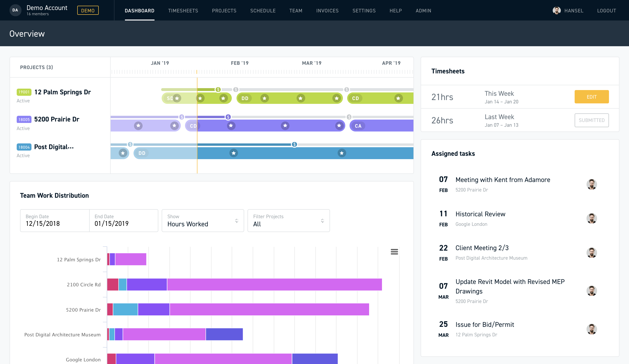Viewport: 629px width, 364px height.
Task: Click the star milestone inside the SD phase bar
Action: (x=177, y=98)
